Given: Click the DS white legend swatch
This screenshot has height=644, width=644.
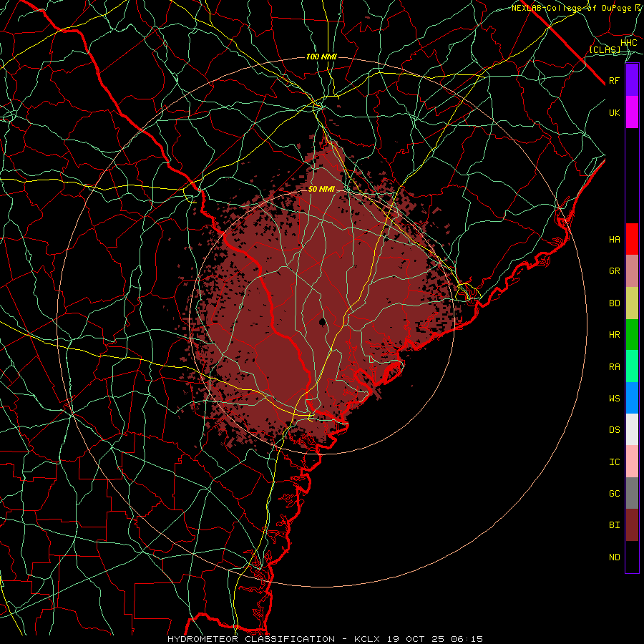Looking at the screenshot, I should (x=632, y=429).
